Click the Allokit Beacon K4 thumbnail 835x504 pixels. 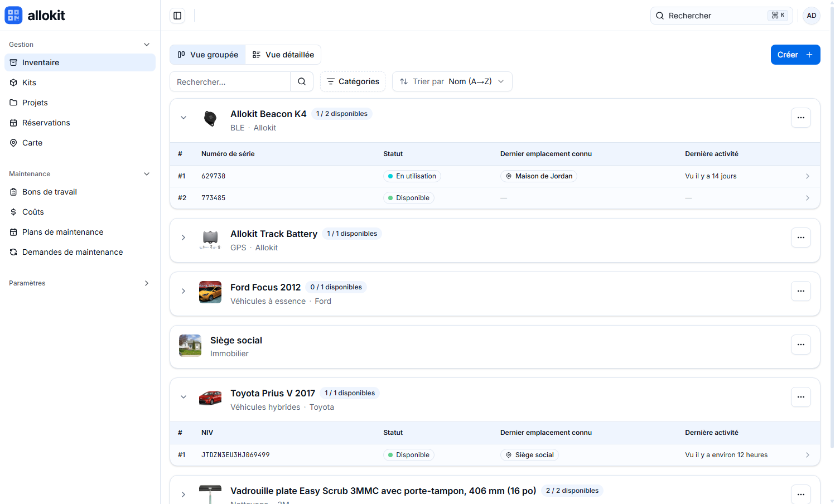210,118
